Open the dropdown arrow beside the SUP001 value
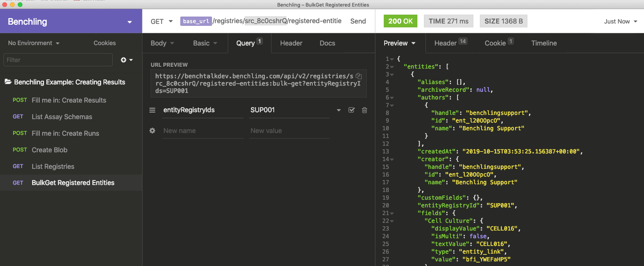The width and height of the screenshot is (644, 266). click(339, 110)
